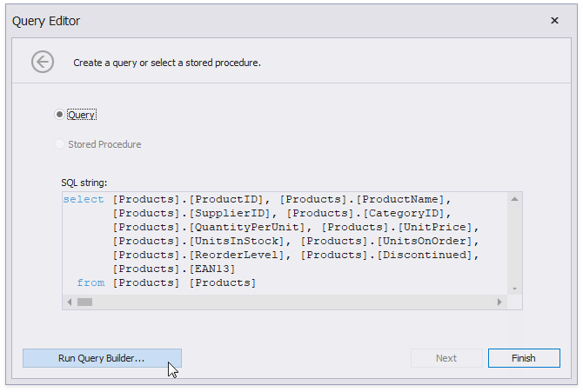
Task: Click the disabled Next button
Action: [x=446, y=358]
